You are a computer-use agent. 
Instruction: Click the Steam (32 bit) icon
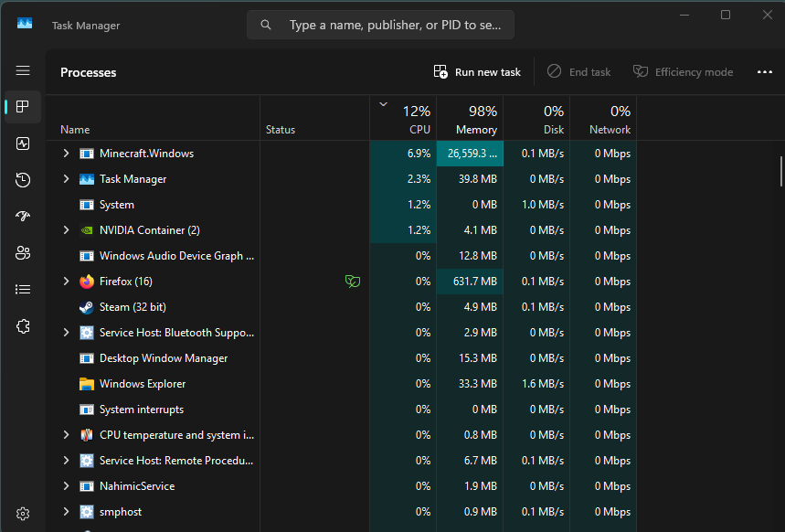[x=87, y=307]
